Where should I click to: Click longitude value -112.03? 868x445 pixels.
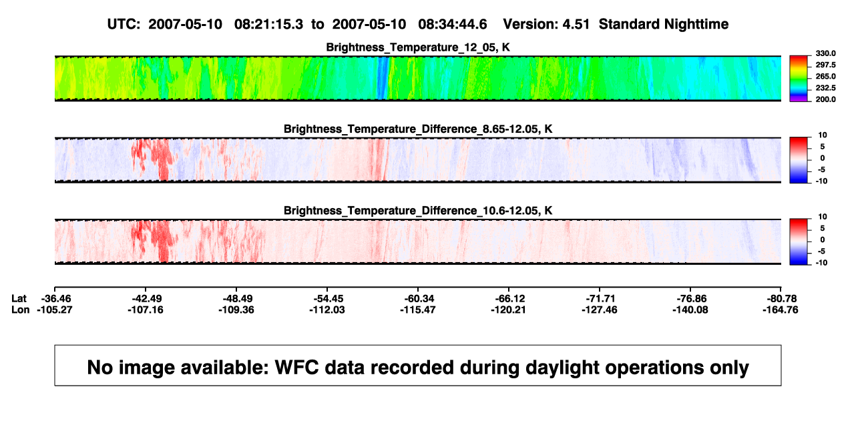point(329,310)
